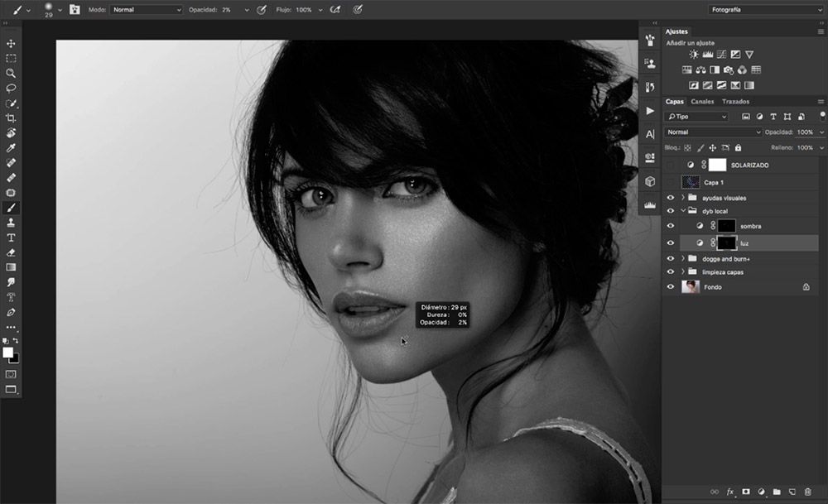This screenshot has height=504, width=828.
Task: Switch to the Trazados tab
Action: coord(735,102)
